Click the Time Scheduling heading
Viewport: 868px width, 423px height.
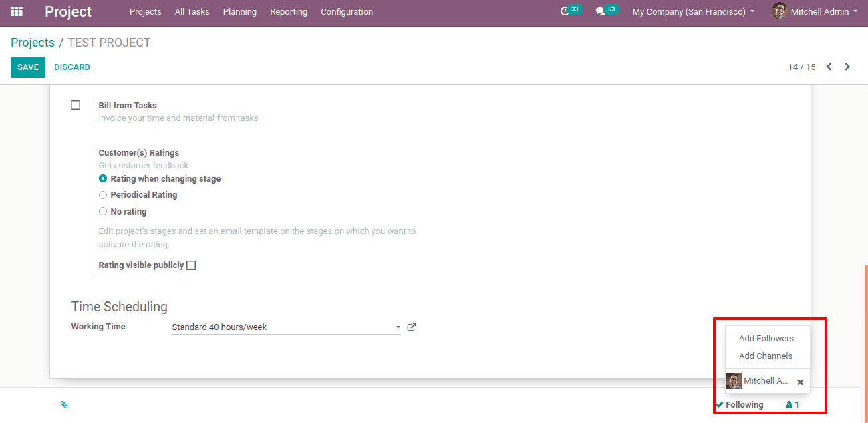point(120,307)
